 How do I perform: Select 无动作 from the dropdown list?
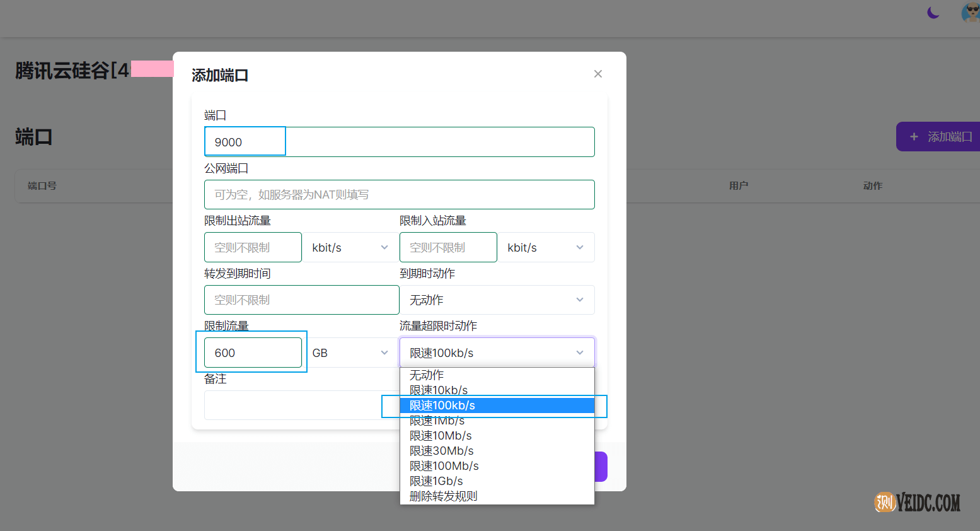[427, 375]
